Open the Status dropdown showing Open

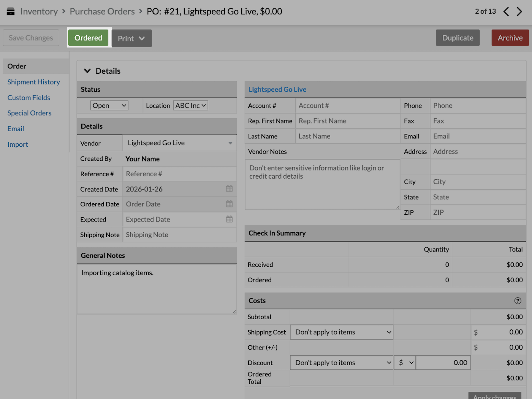coord(109,105)
